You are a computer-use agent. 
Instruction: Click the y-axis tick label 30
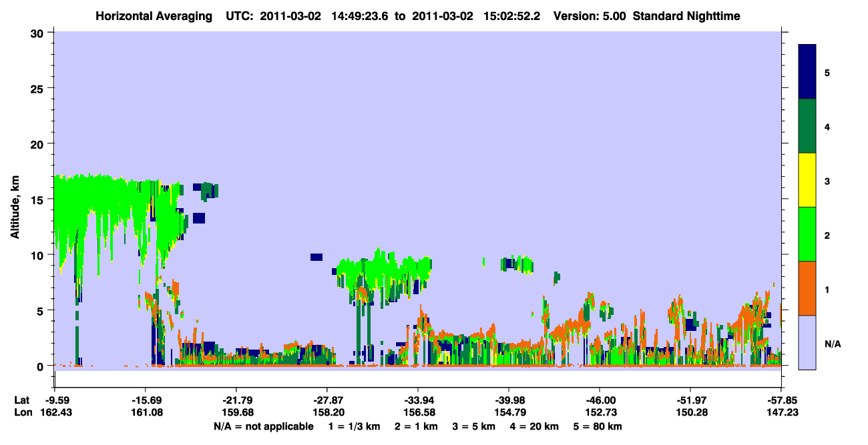point(39,33)
